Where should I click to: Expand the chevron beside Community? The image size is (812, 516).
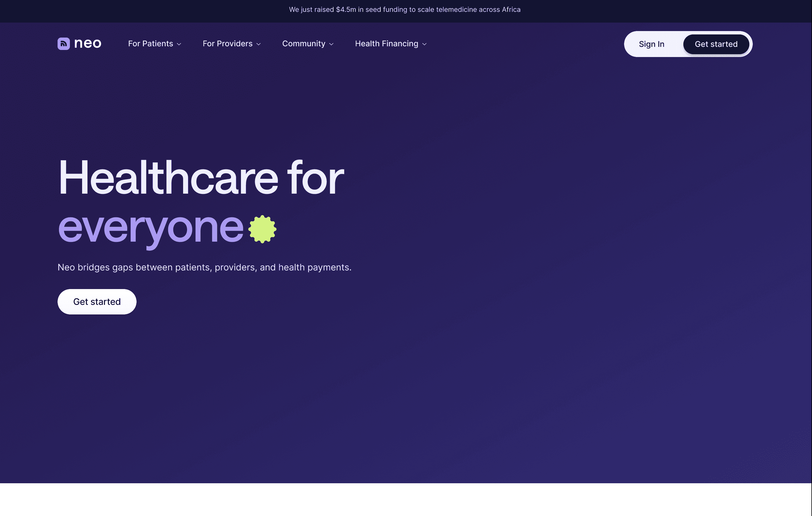[x=332, y=44]
